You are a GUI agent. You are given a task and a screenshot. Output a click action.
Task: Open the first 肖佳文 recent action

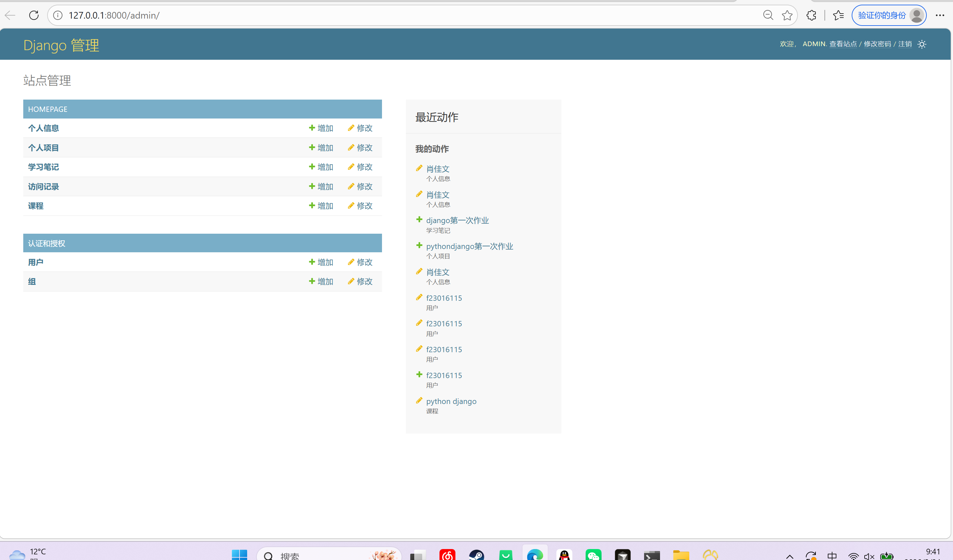[x=438, y=169]
